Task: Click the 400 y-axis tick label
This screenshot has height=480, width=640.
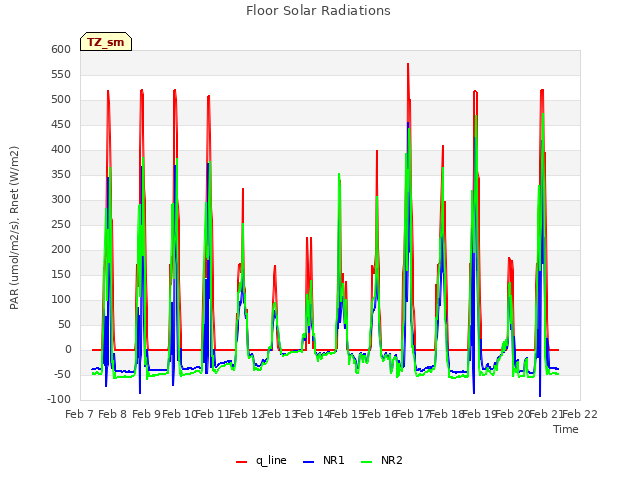Action: click(x=61, y=149)
